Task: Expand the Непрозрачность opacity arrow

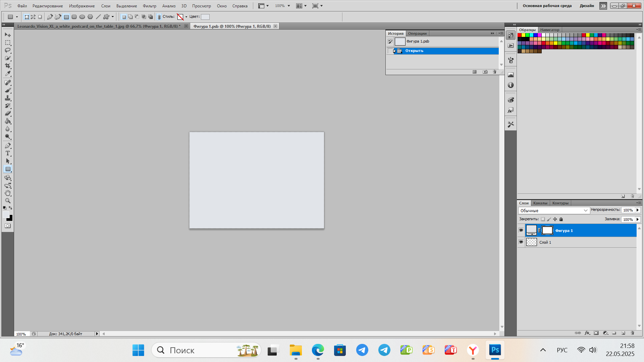Action: point(638,210)
